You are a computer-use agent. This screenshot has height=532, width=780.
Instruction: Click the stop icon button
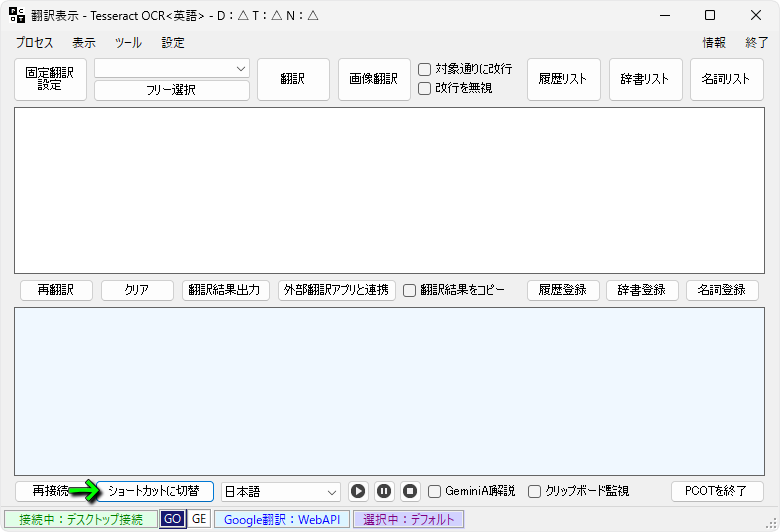[410, 491]
